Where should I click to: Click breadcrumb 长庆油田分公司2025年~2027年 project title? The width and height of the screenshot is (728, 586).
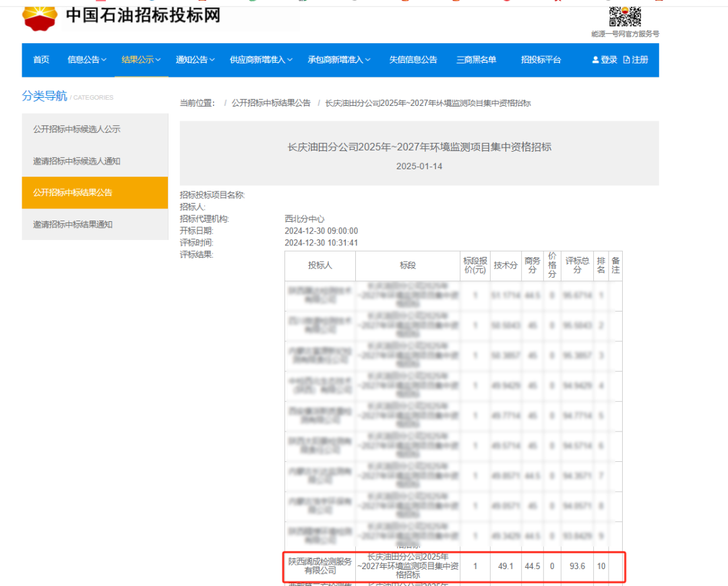(427, 103)
